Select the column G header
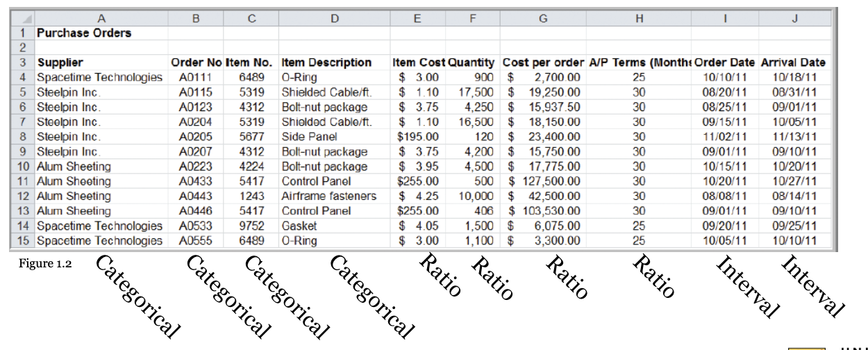Image resolution: width=868 pixels, height=350 pixels. (x=542, y=18)
